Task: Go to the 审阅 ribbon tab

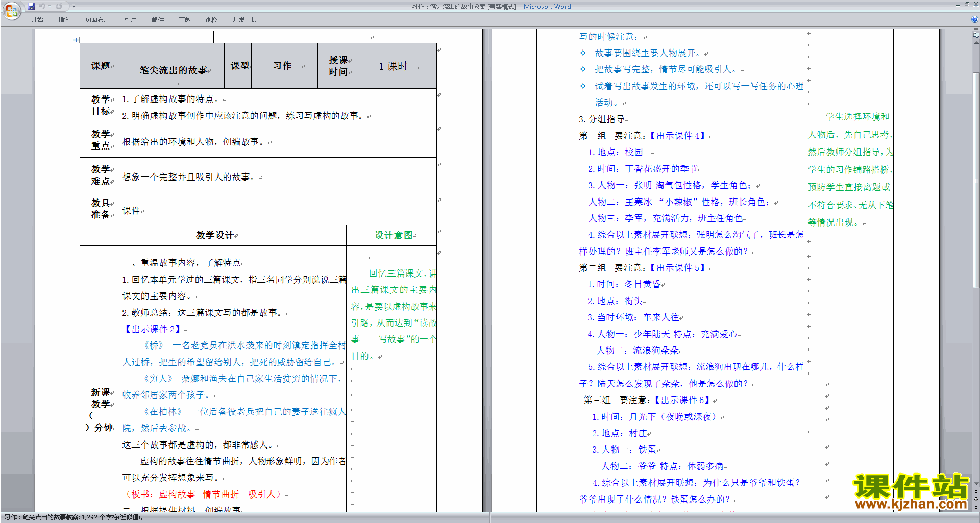Action: click(x=185, y=20)
